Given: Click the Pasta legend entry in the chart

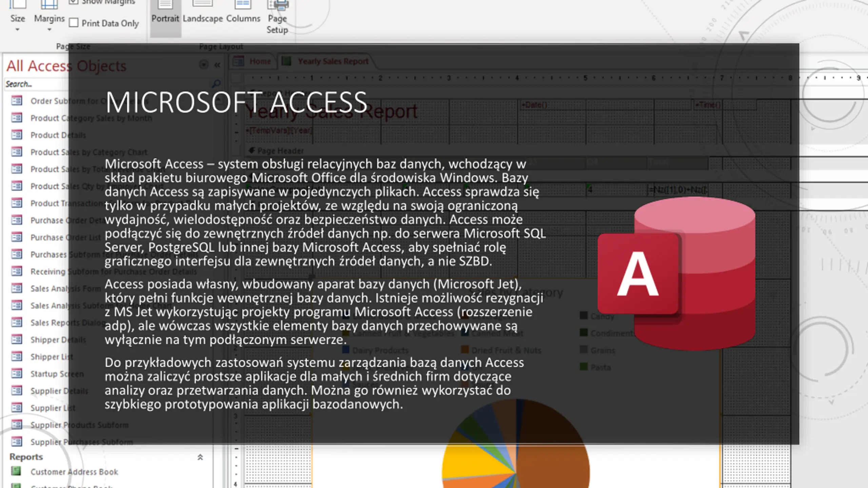Looking at the screenshot, I should 595,367.
